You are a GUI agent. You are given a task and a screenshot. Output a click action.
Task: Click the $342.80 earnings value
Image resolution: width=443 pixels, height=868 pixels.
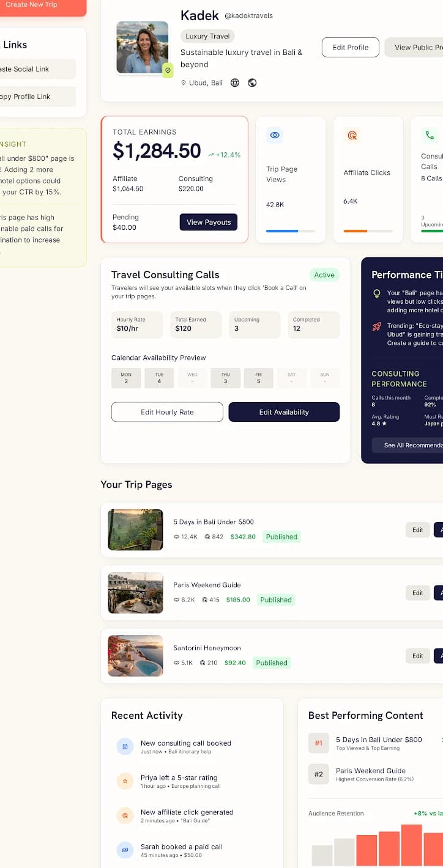[x=243, y=537]
